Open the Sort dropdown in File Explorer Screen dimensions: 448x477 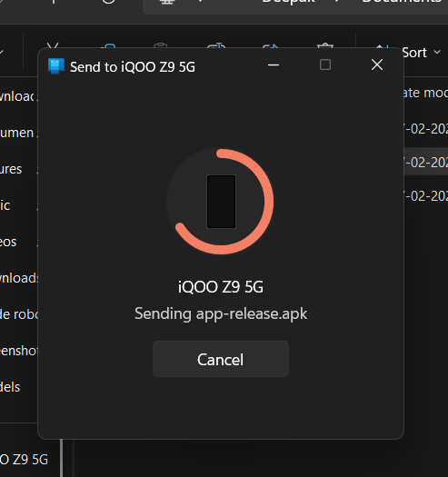[x=421, y=53]
